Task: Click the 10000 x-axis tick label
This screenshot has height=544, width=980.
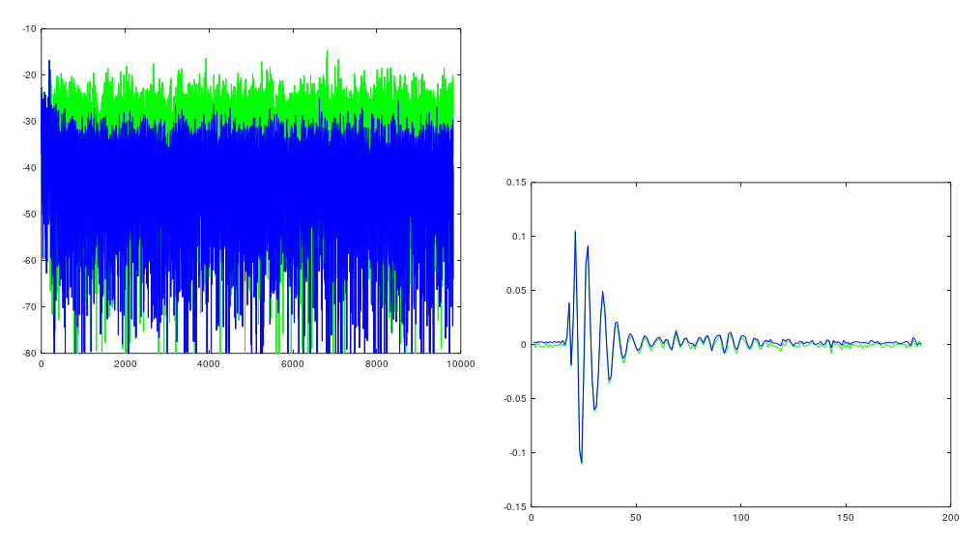Action: click(x=460, y=364)
